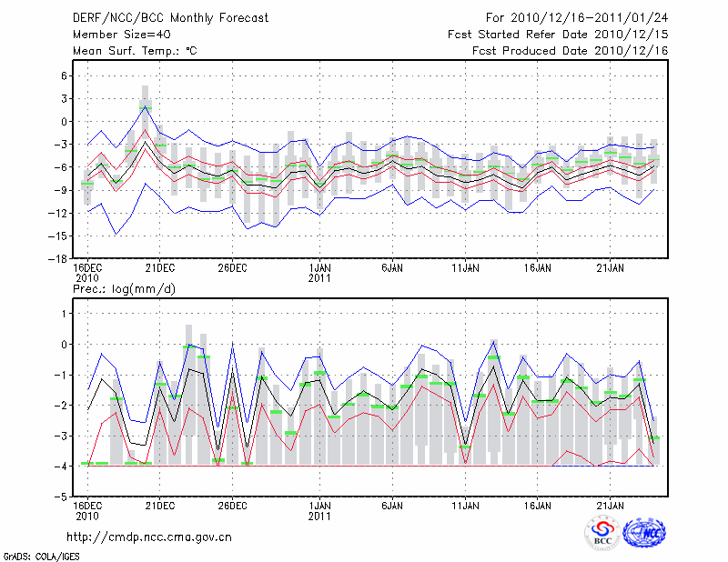Click 11JAN label under precipitation chart
Screen dimensions: 728x562
point(465,505)
